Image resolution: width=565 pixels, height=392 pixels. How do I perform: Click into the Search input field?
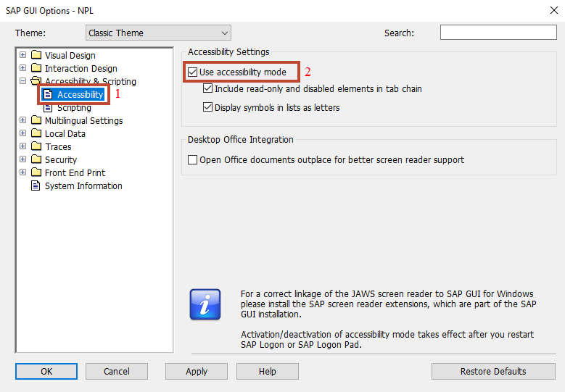point(498,33)
